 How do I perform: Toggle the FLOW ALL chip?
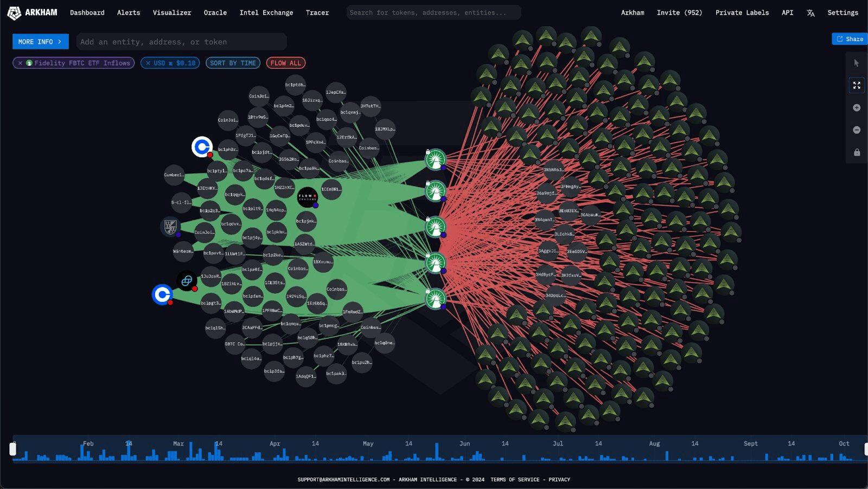point(286,63)
